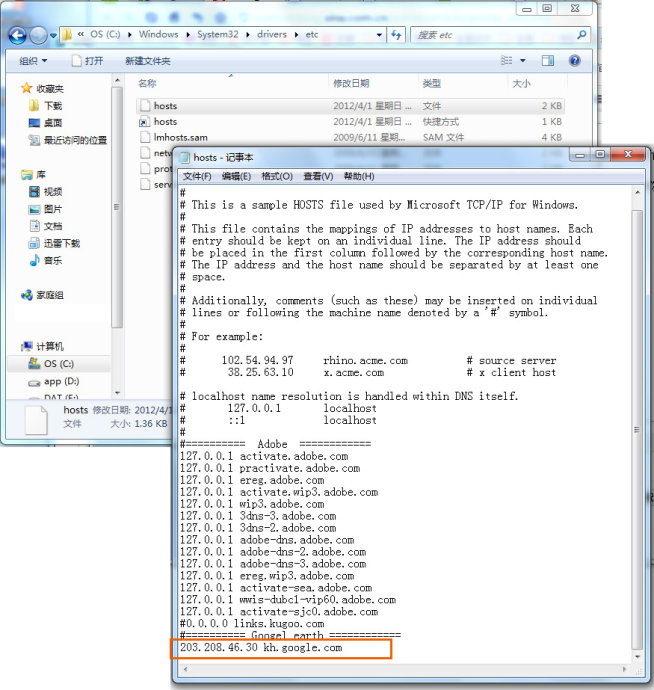Select Windows in address breadcrumb
Screen dimensions: 654x690
point(158,34)
